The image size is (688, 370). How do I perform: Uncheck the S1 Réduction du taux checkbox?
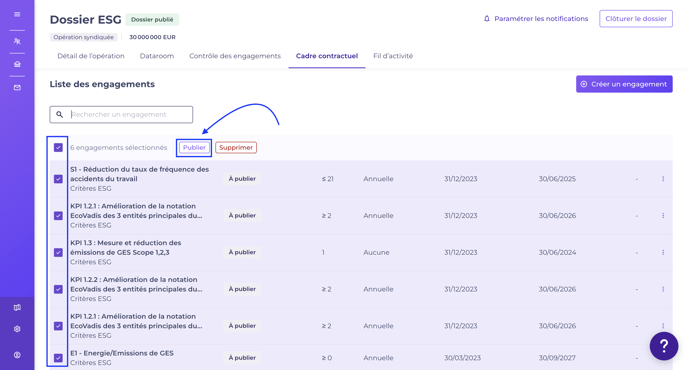pyautogui.click(x=58, y=179)
